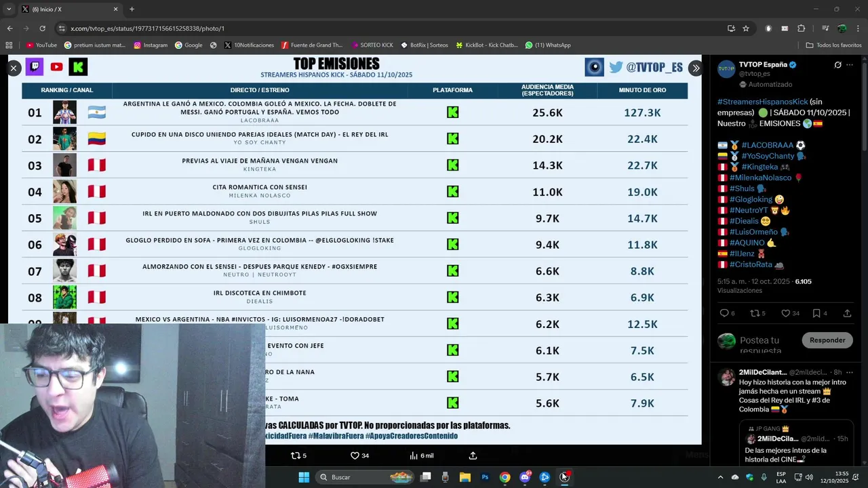Click the share icon below the photo

(x=473, y=455)
